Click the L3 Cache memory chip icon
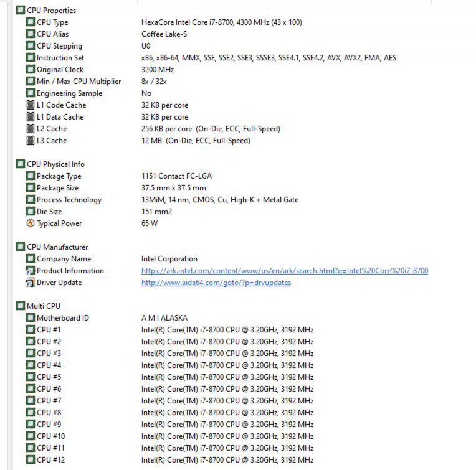This screenshot has height=470, width=476. (31, 141)
